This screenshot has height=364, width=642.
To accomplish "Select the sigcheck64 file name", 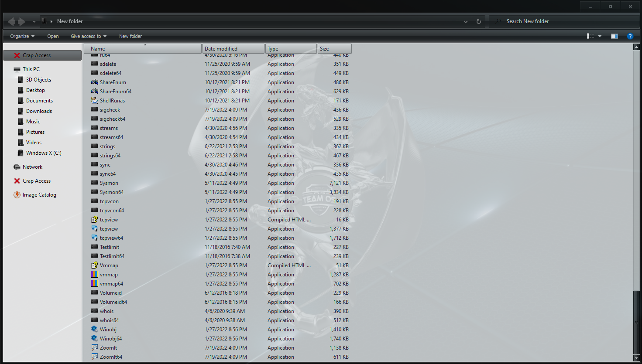I will point(113,119).
